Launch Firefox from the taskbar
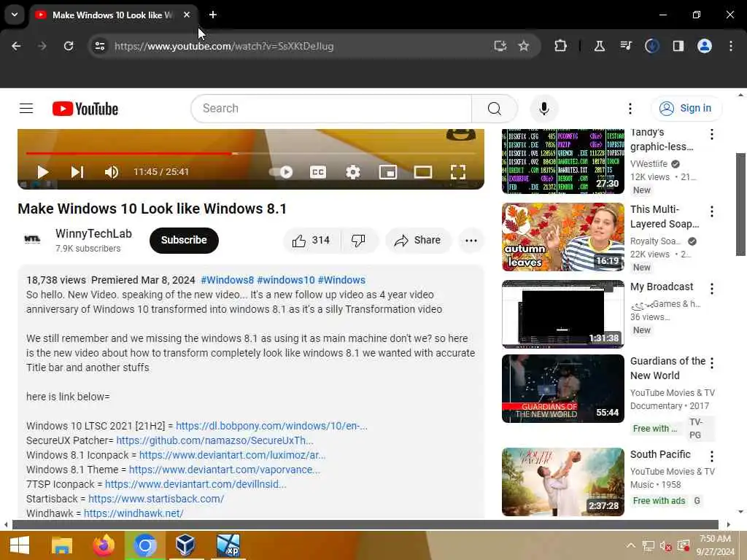747x560 pixels. tap(104, 545)
